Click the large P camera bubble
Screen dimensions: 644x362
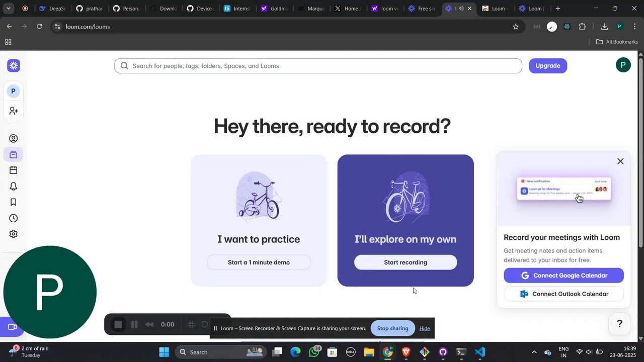(x=50, y=292)
